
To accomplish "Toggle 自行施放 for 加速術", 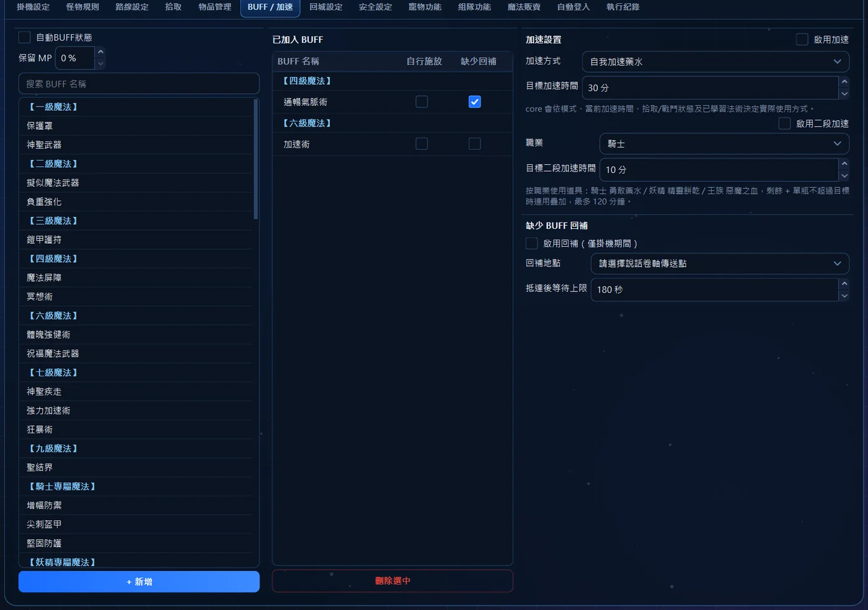I will 422,144.
